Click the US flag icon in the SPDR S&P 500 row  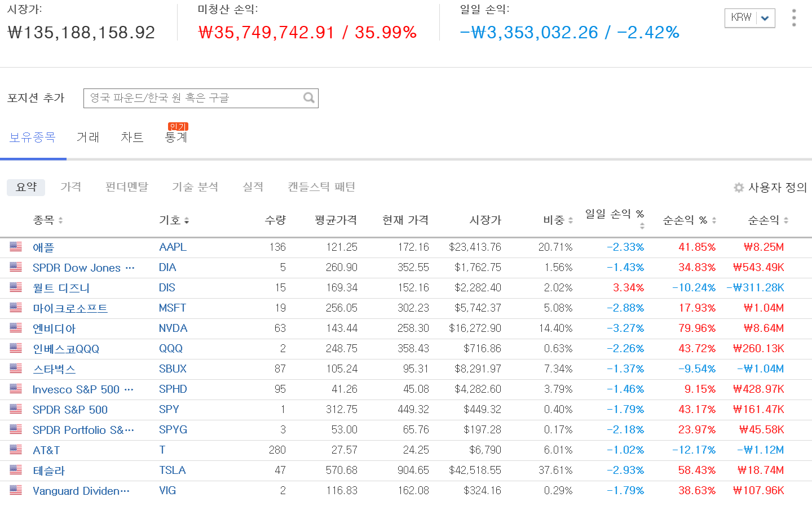(x=16, y=409)
